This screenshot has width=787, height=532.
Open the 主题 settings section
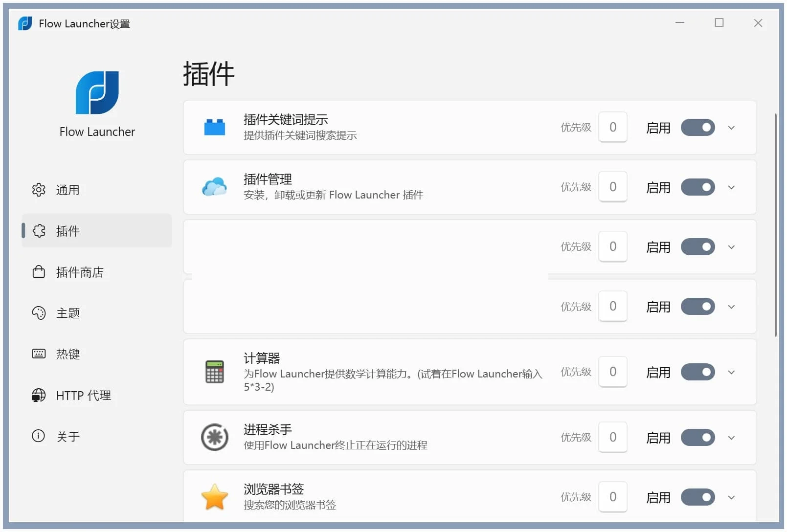[68, 313]
